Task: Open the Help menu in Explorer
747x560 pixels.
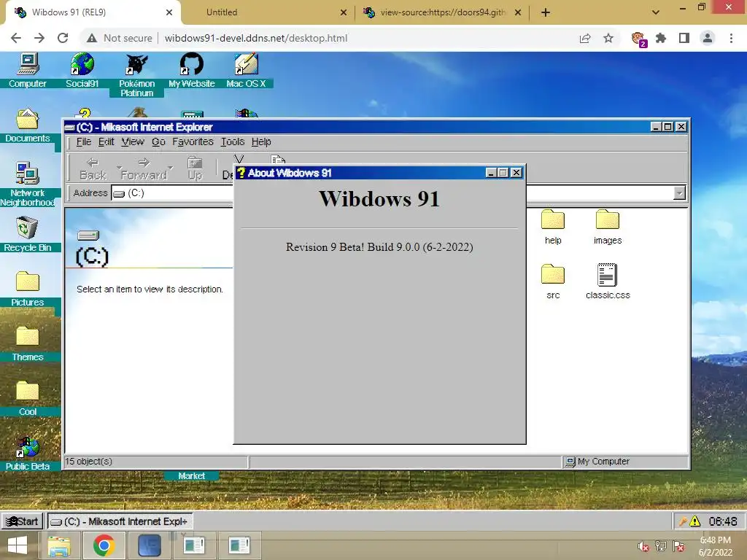Action: (x=261, y=142)
